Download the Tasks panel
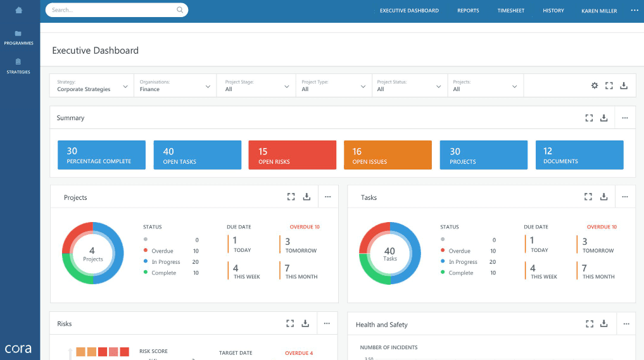Viewport: 644px width, 360px height. [x=603, y=197]
